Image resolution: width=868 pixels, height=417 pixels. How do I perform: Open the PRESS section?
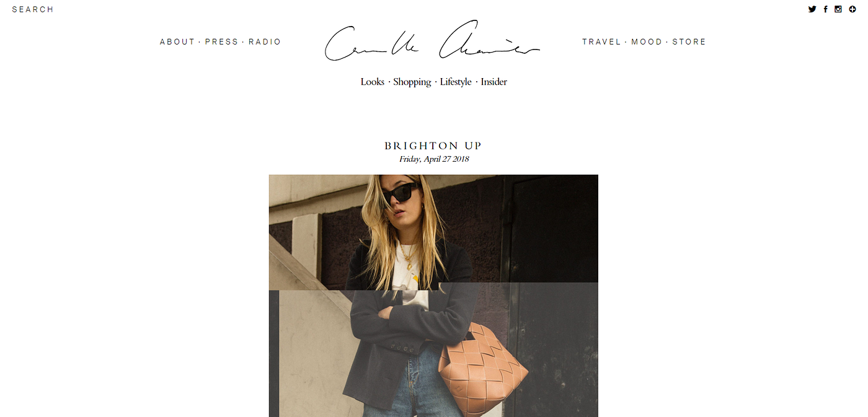(x=221, y=42)
